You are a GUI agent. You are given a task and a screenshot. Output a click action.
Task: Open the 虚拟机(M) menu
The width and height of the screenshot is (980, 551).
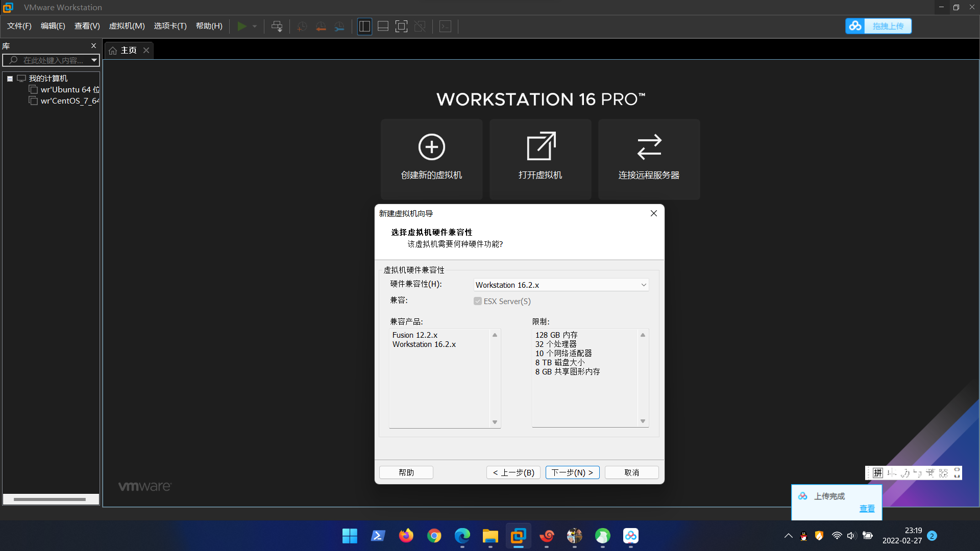[x=127, y=26]
